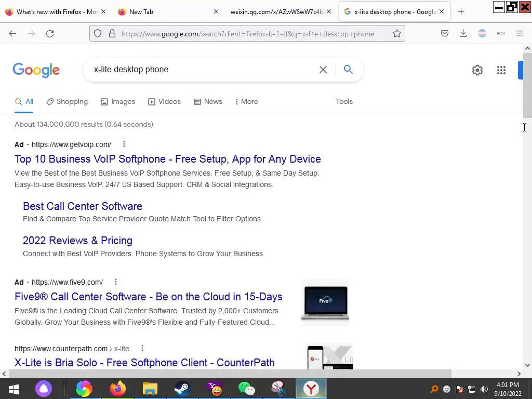Open Yahoo Messenger from the taskbar
The height and width of the screenshot is (399, 532).
[214, 389]
